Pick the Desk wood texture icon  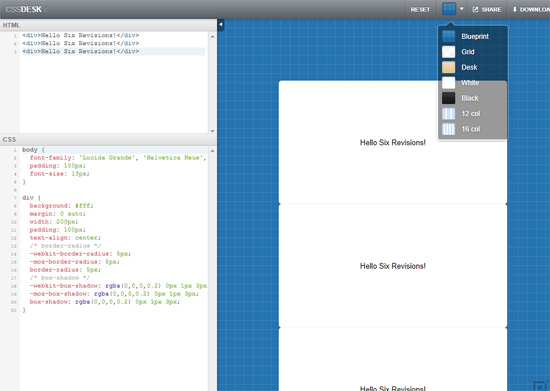coord(448,67)
